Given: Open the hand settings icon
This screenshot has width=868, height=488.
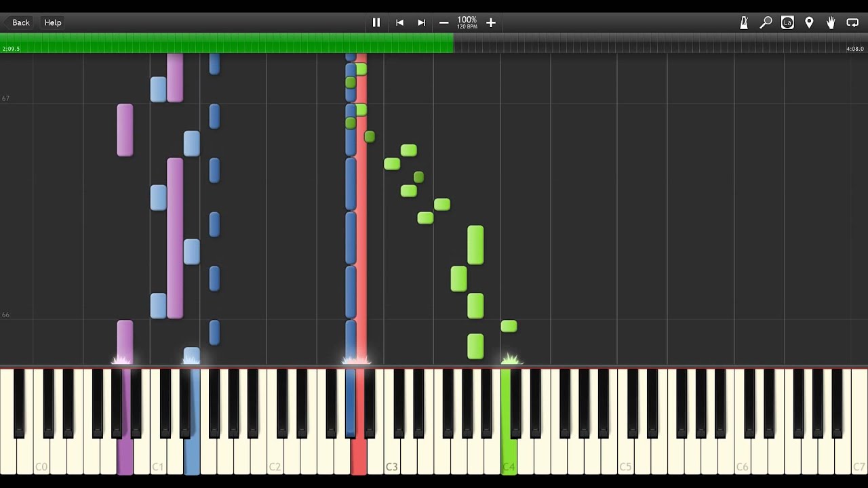Looking at the screenshot, I should 831,22.
